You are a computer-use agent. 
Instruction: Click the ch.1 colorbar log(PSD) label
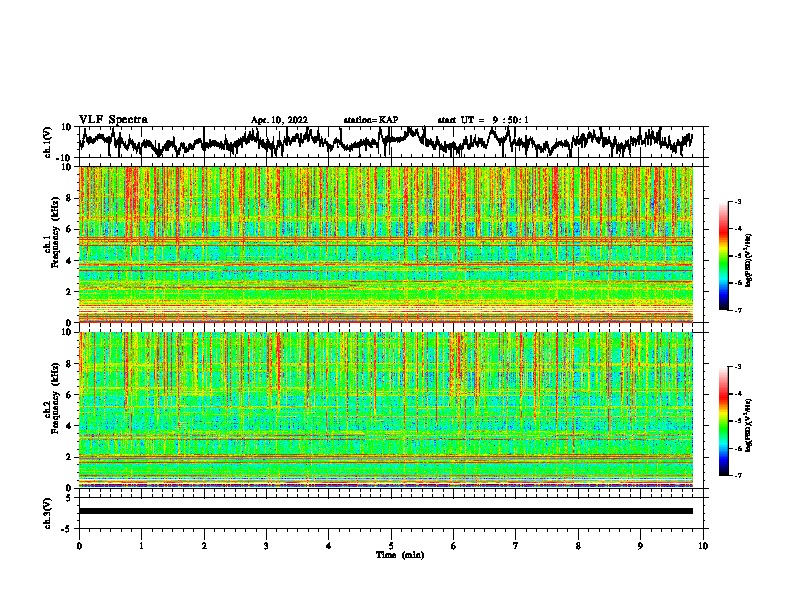tap(749, 260)
